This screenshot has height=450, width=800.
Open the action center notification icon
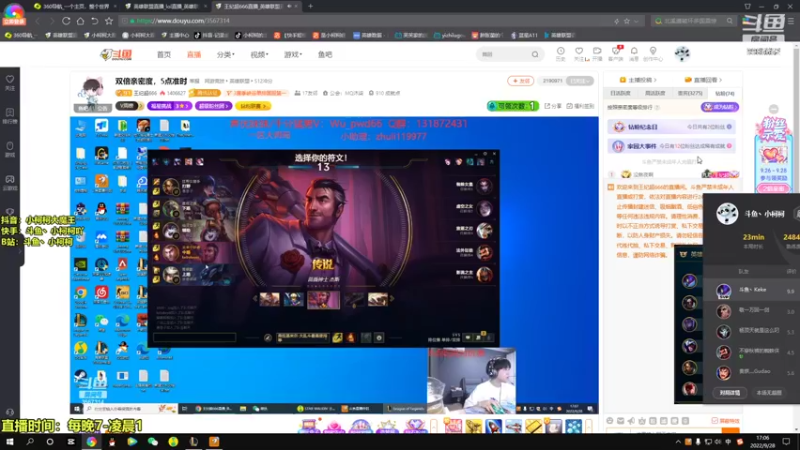point(786,442)
